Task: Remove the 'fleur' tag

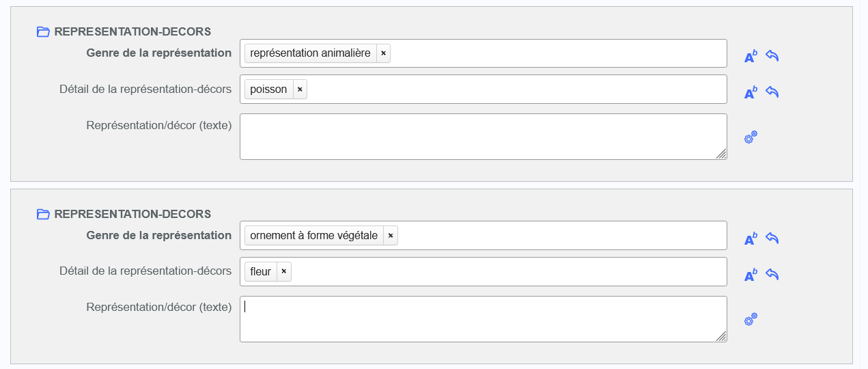Action: (283, 272)
